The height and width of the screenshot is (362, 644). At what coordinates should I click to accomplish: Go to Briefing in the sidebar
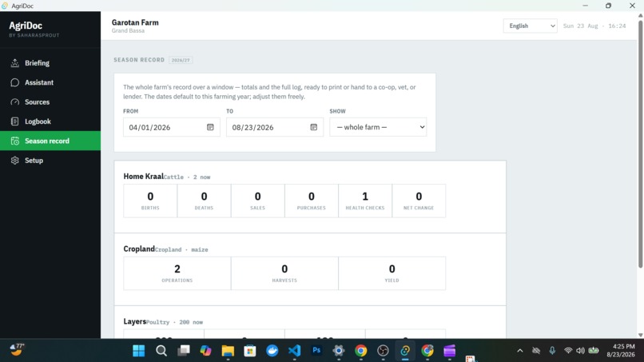click(x=50, y=63)
